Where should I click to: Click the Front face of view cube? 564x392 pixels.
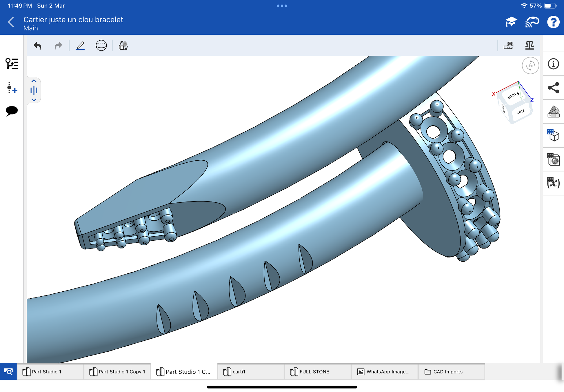(512, 95)
